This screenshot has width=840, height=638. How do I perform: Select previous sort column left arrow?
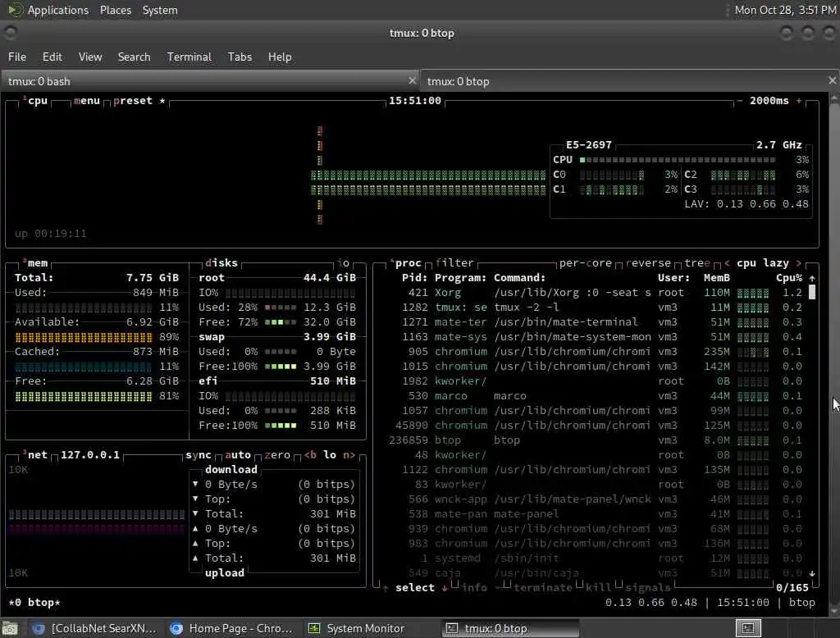727,263
